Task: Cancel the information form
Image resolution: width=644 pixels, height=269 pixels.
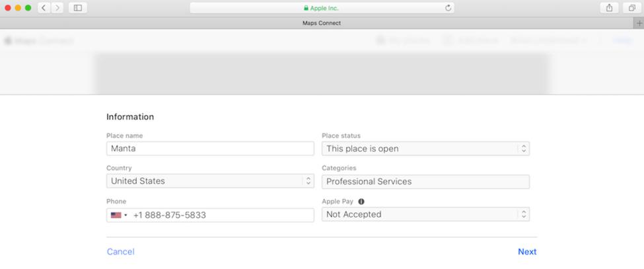Action: 120,252
